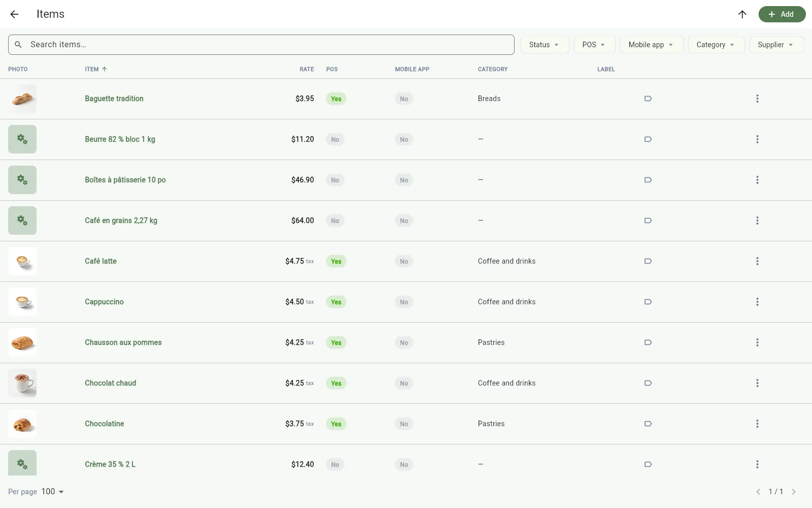This screenshot has height=508, width=812.
Task: Expand the Mobile app filter
Action: [x=652, y=45]
